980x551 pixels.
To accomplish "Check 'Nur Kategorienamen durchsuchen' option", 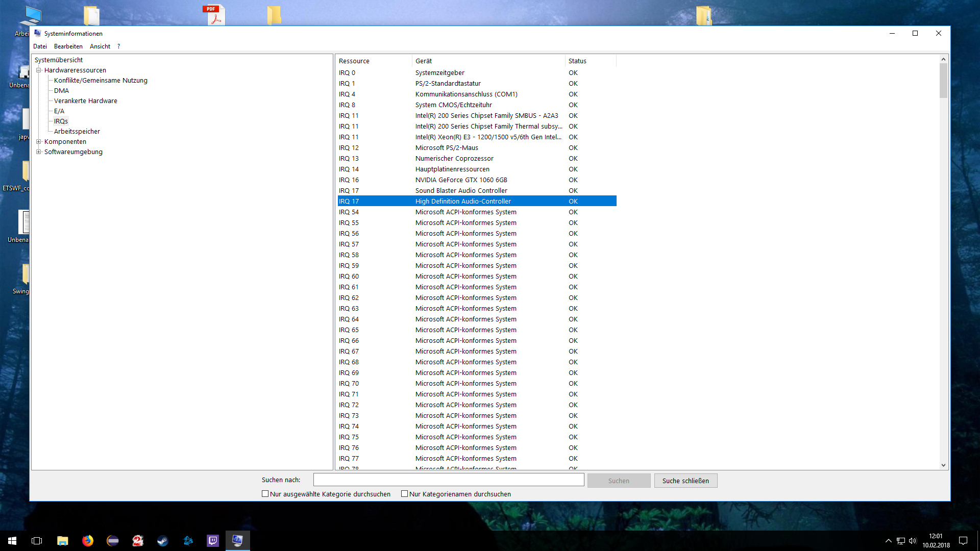I will [x=405, y=494].
